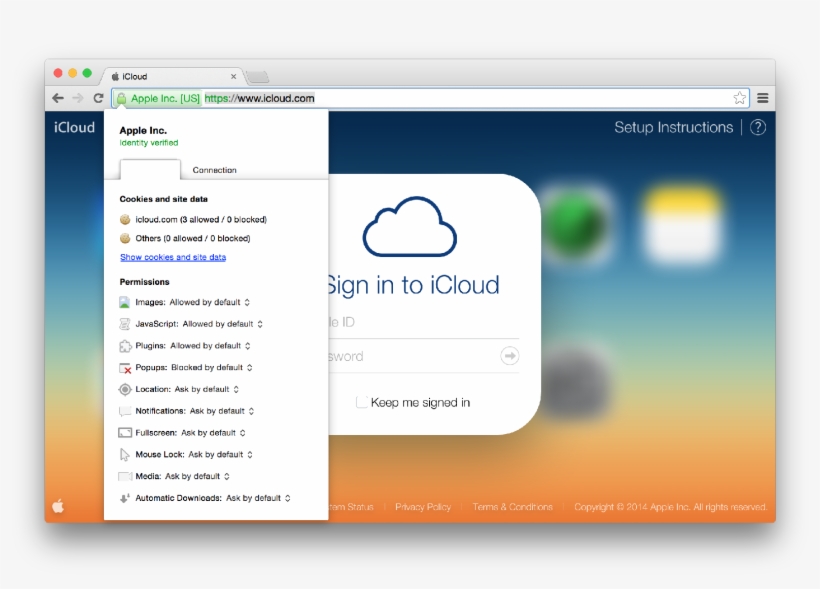Select the iCloud browser tab

[x=135, y=75]
